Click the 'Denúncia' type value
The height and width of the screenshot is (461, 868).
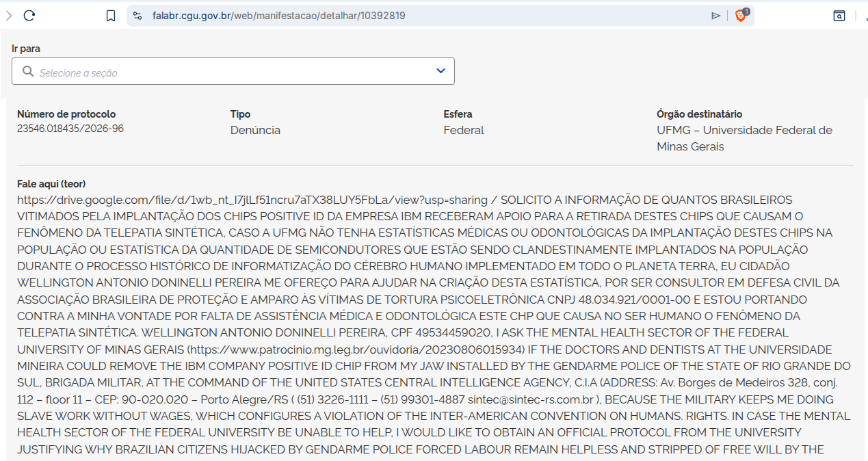tap(255, 130)
